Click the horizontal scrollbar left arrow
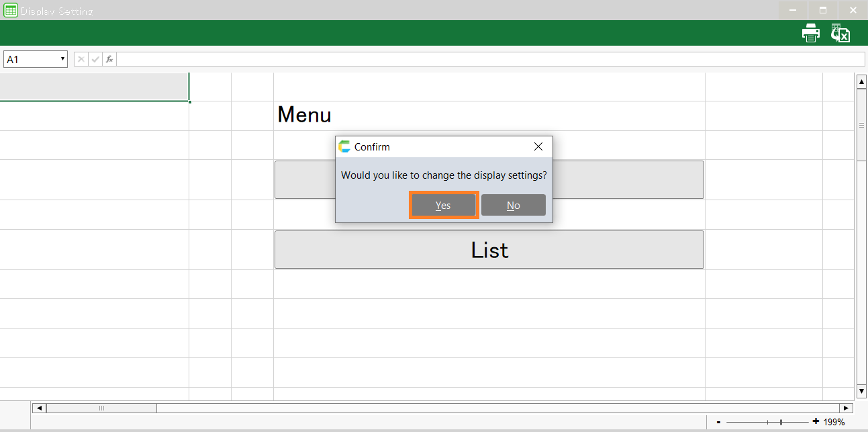Viewport: 868px width, 432px height. click(x=39, y=408)
